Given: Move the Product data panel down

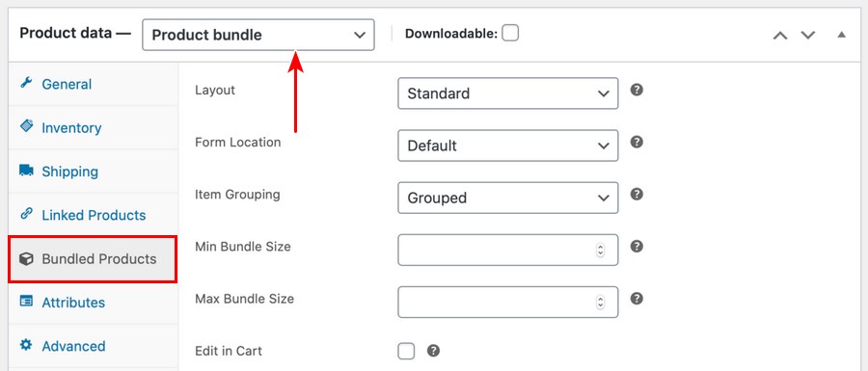Looking at the screenshot, I should 808,36.
